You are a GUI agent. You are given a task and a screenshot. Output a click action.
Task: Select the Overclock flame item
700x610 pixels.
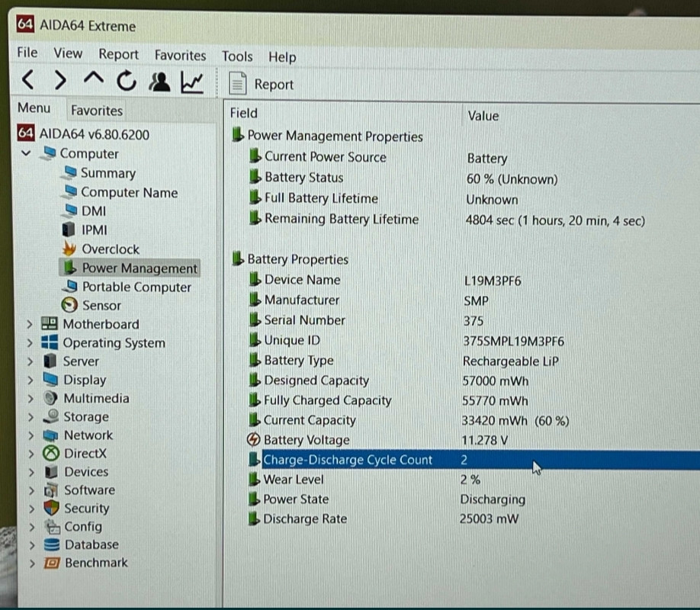coord(70,249)
